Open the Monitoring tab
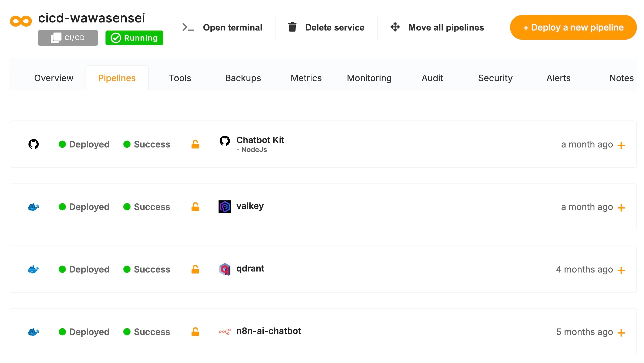 369,78
